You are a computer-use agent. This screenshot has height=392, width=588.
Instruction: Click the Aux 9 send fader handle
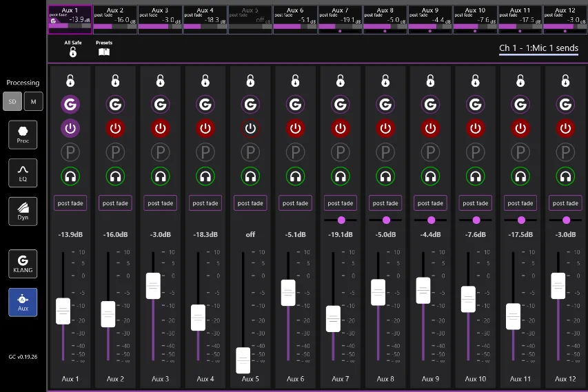[423, 291]
